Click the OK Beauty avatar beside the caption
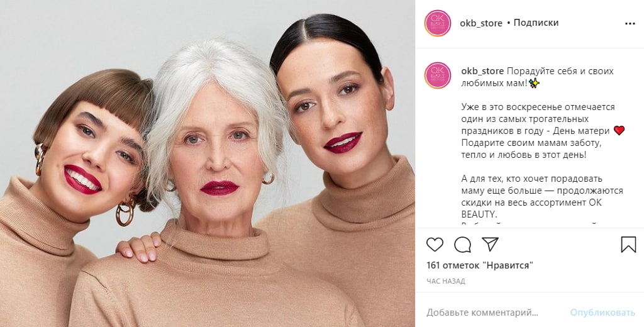Viewport: 644px width, 327px height. pos(438,75)
